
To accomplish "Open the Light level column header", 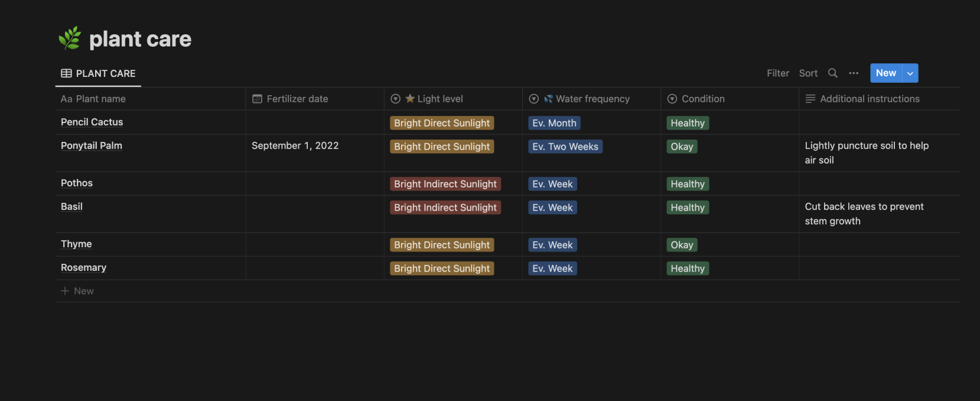I will [453, 99].
